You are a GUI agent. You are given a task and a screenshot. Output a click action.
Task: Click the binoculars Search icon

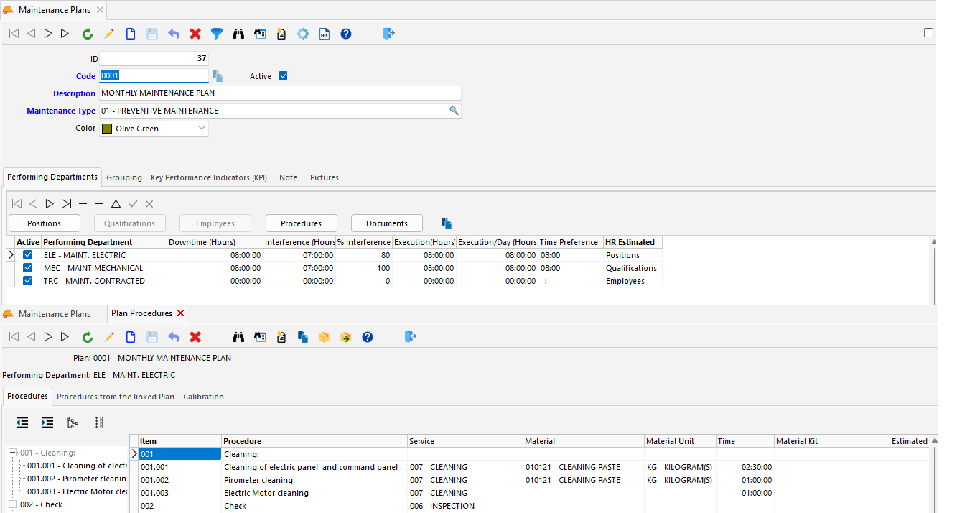[x=238, y=33]
